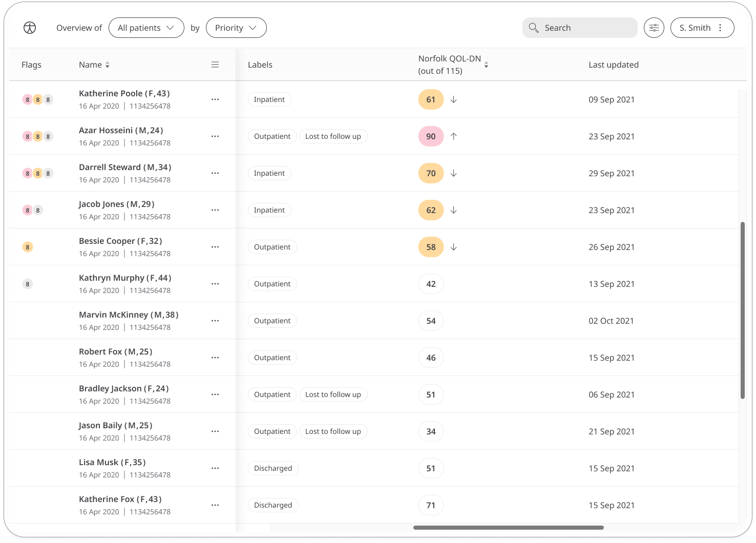Select Lost to follow up label for Bradley Jackson

point(333,394)
